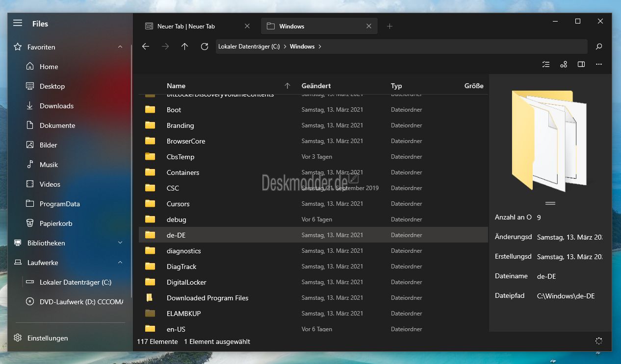This screenshot has width=621, height=364.
Task: Refresh the current folder view
Action: [x=205, y=47]
